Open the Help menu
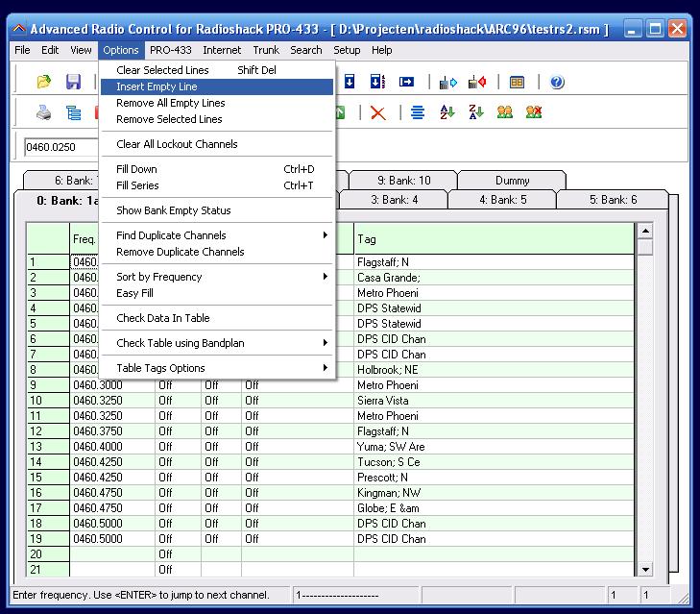The image size is (700, 614). [382, 50]
